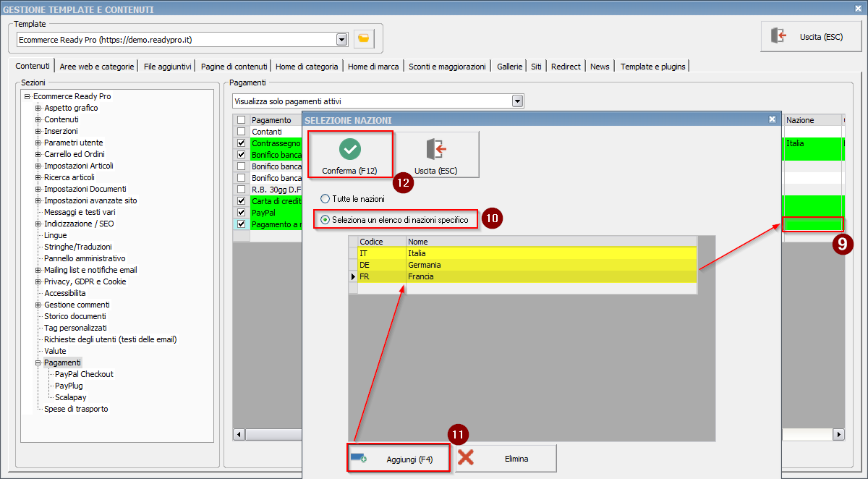The image size is (868, 479).
Task: Collapse the Pagamenti tree node
Action: (38, 363)
